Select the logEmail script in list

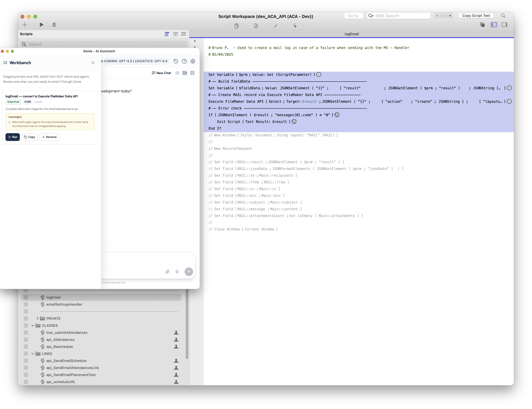point(101,297)
